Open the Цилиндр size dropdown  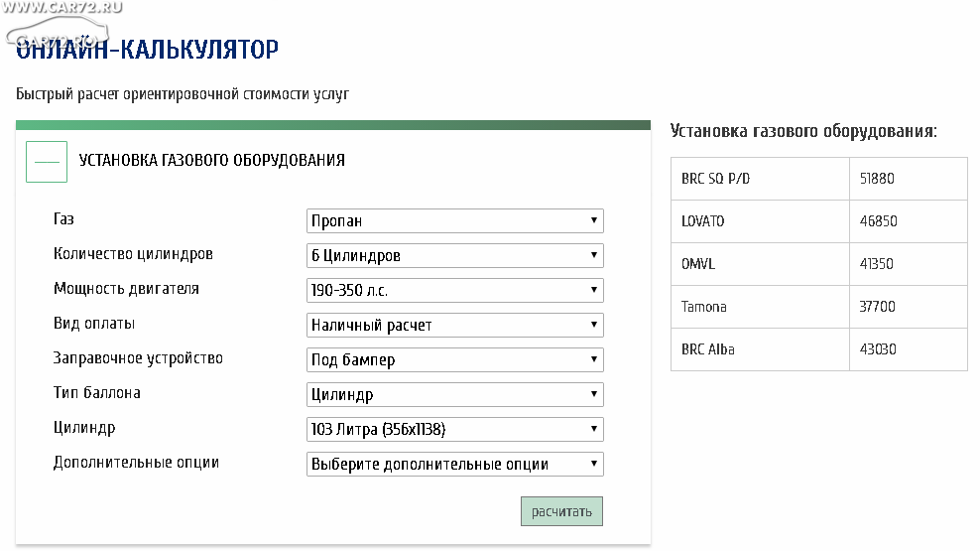(455, 429)
